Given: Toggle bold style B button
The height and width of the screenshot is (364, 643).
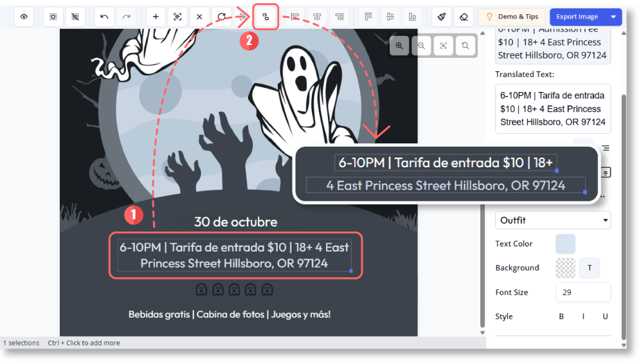Looking at the screenshot, I should pos(561,316).
